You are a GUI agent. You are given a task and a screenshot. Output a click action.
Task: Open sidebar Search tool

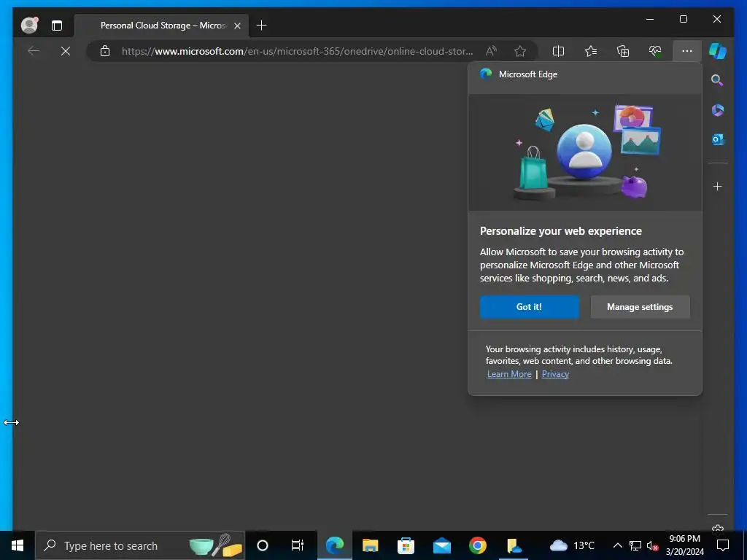717,80
